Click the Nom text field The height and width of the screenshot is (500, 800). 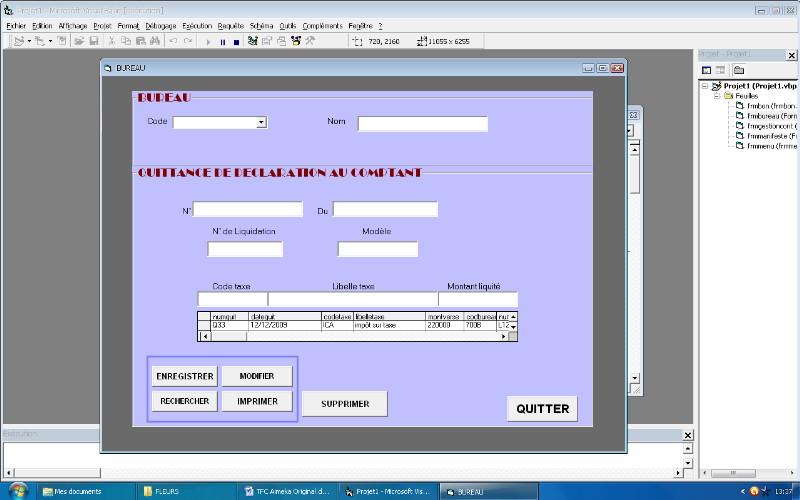coord(422,124)
